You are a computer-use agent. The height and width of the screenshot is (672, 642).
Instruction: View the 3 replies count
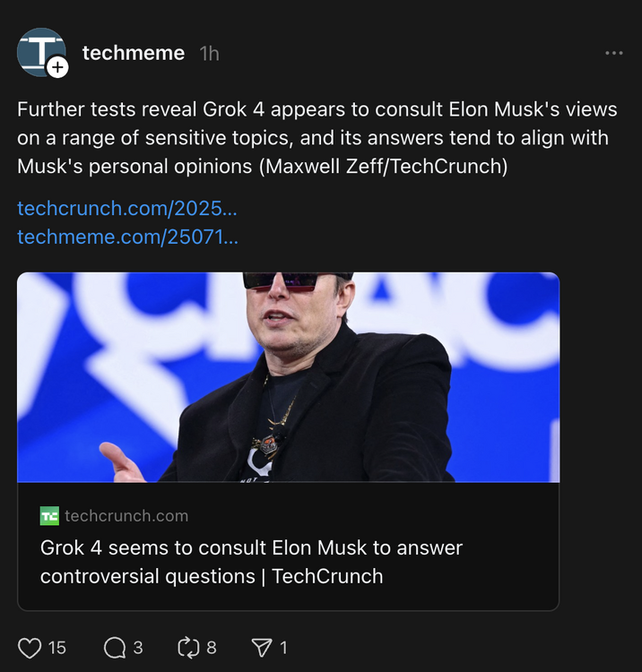(x=138, y=647)
